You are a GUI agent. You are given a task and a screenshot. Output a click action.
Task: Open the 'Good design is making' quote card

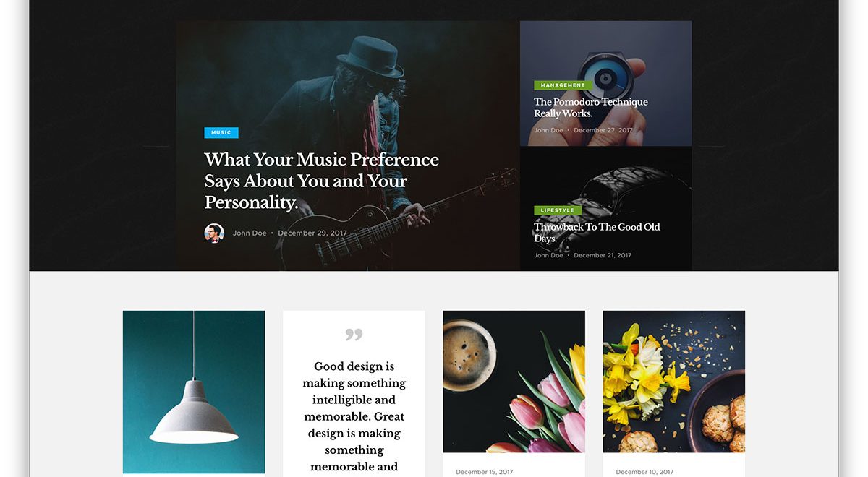(354, 394)
